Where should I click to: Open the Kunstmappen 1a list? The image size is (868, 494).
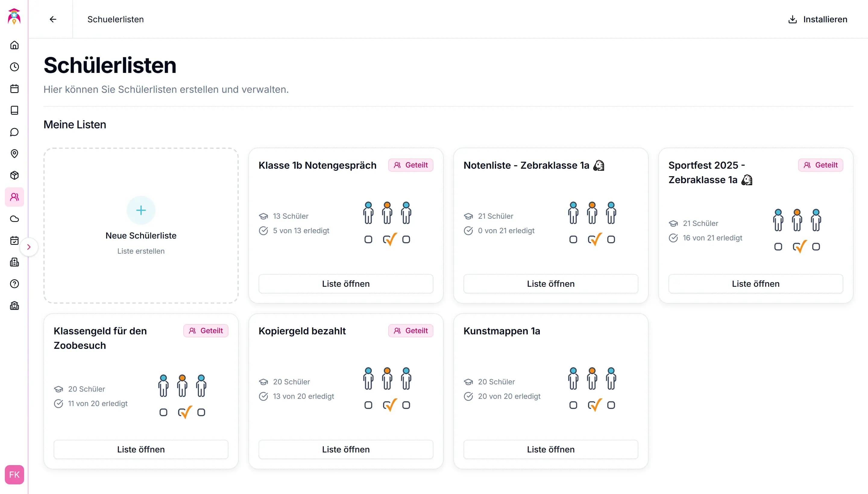[550, 449]
